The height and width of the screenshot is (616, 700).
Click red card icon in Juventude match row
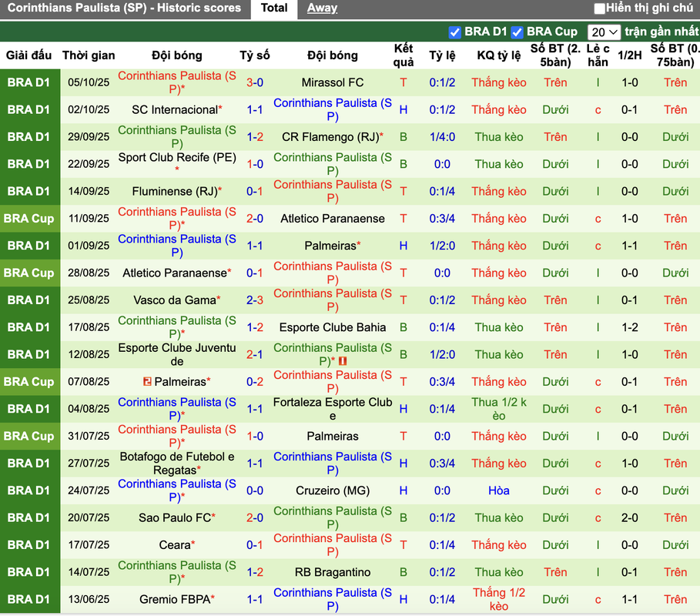click(343, 361)
